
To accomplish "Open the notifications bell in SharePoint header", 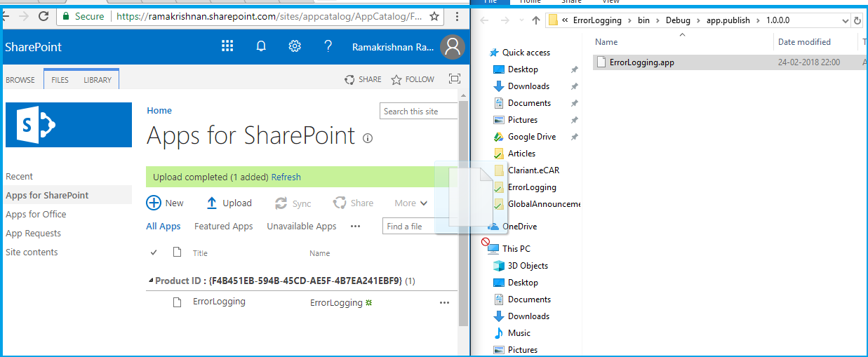I will click(x=261, y=46).
